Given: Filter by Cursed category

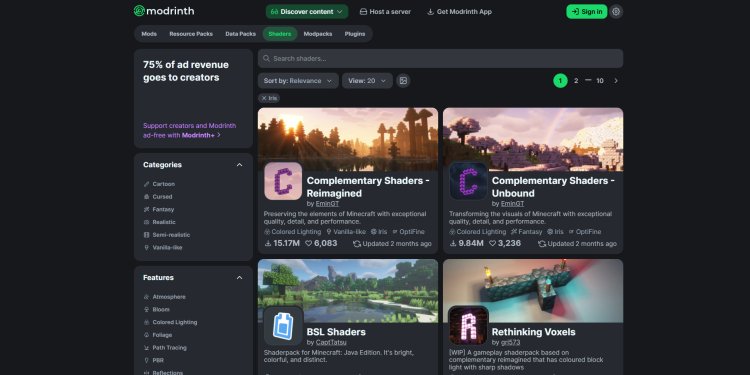Looking at the screenshot, I should pos(158,197).
